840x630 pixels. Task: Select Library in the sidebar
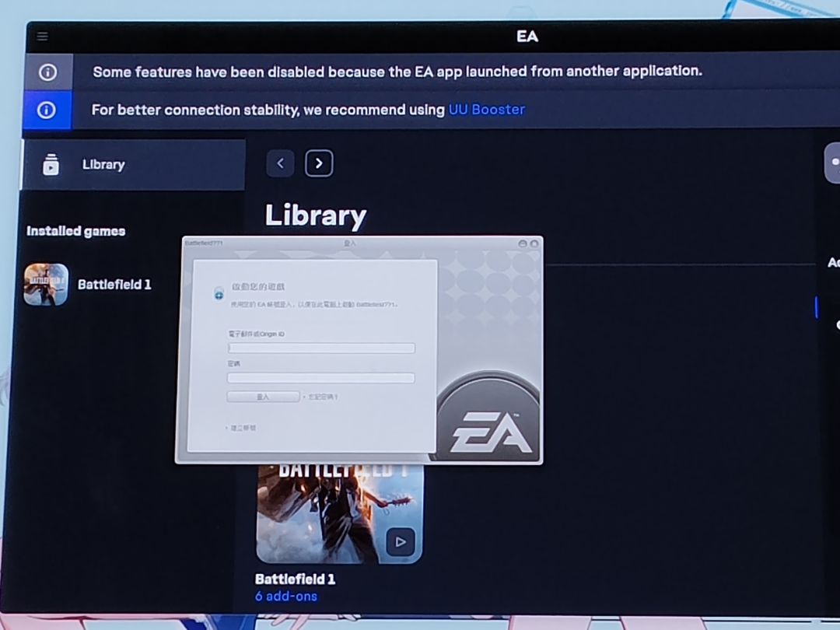click(134, 164)
